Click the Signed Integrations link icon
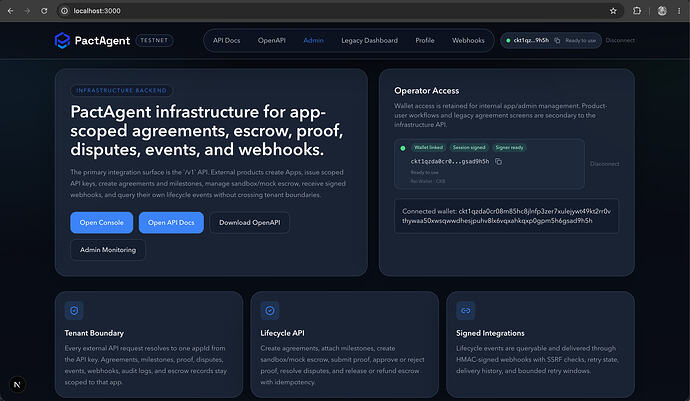 [x=466, y=311]
